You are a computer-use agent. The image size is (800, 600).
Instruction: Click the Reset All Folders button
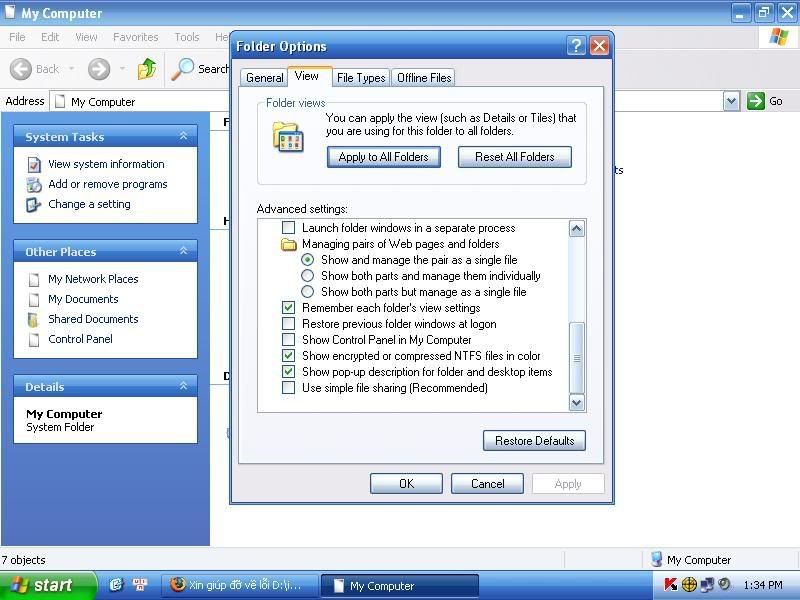click(515, 157)
